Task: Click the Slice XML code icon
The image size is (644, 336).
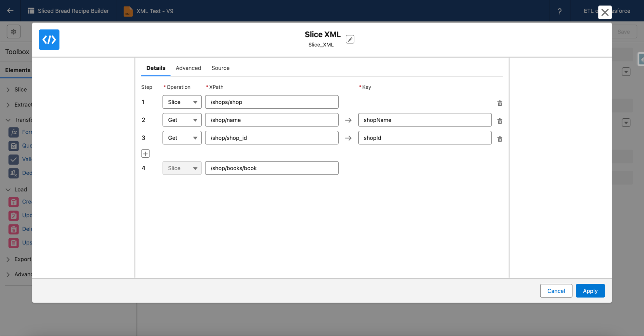Action: 49,40
